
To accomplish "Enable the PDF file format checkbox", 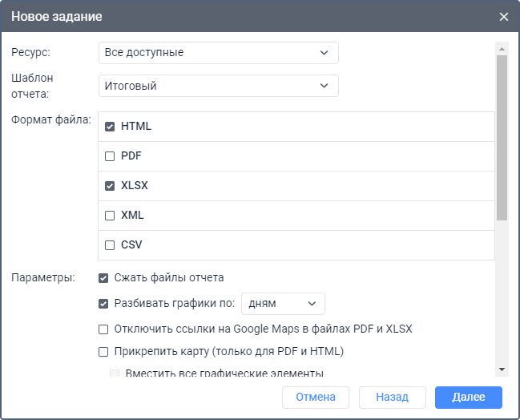I will (x=110, y=156).
